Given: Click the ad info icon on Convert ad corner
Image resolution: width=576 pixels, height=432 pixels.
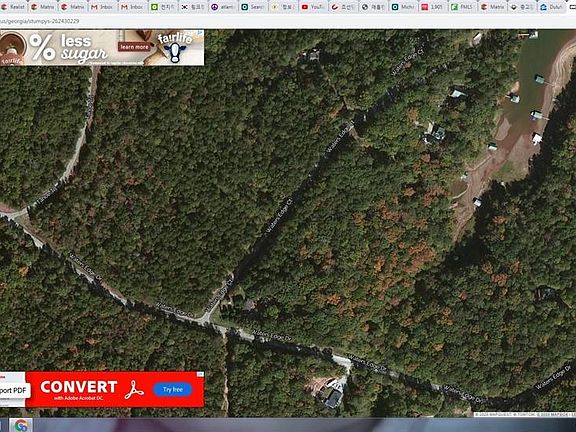Looking at the screenshot, I should [x=200, y=374].
